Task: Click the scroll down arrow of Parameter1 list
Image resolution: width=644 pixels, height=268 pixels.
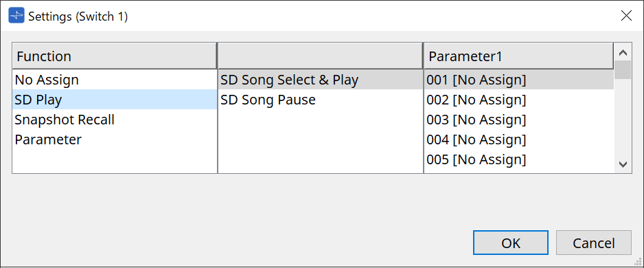Action: [x=623, y=164]
